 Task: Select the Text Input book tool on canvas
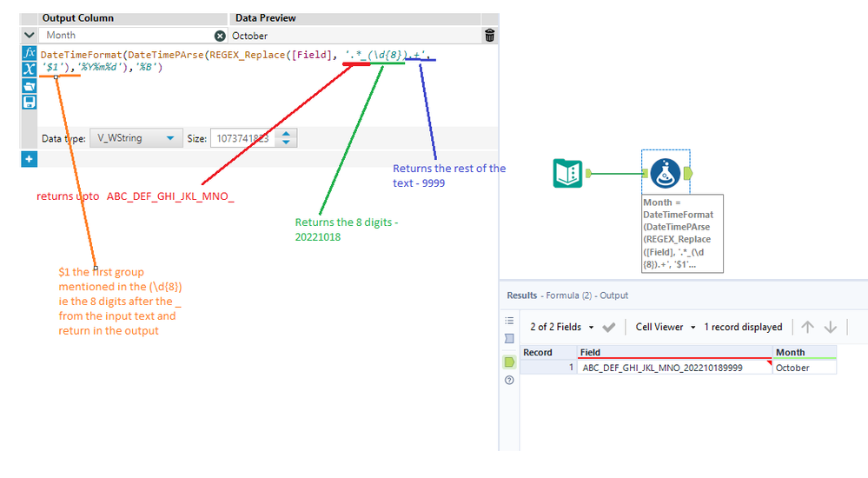[567, 173]
